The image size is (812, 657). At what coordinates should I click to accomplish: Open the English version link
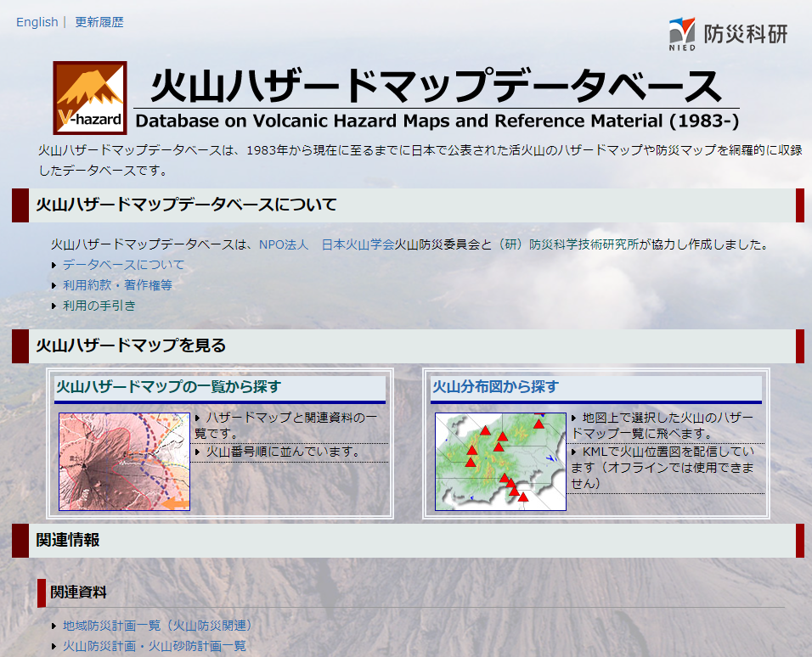click(x=37, y=22)
